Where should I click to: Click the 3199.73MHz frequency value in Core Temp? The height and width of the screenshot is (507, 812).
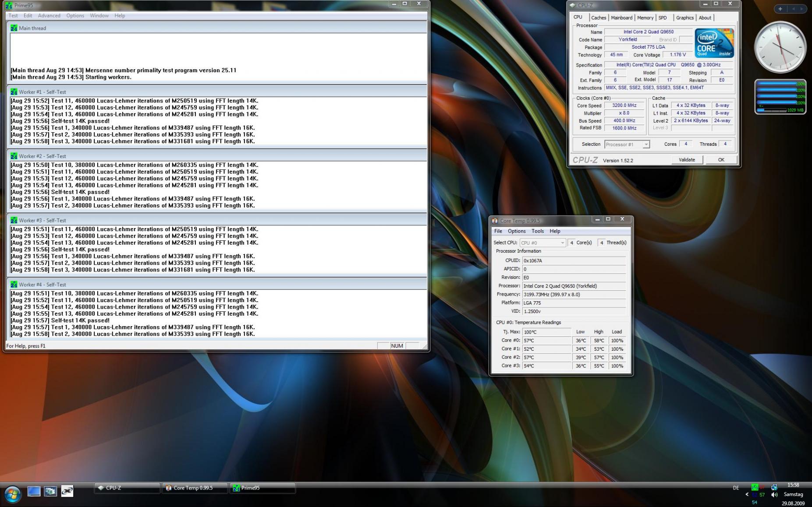click(574, 294)
